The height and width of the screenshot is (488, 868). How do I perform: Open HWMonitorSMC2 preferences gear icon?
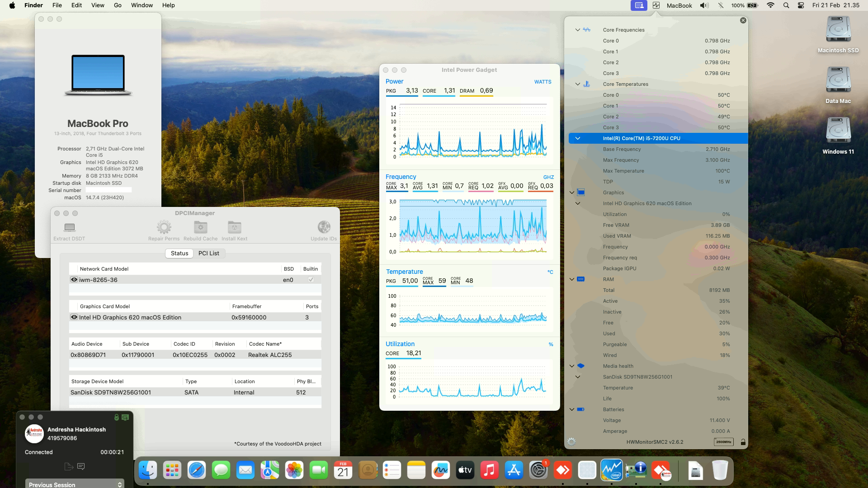coord(571,441)
